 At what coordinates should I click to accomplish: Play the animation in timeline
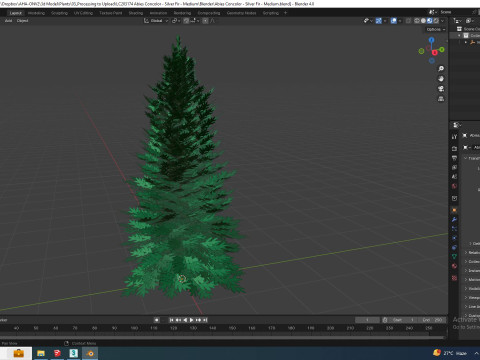coord(192,320)
